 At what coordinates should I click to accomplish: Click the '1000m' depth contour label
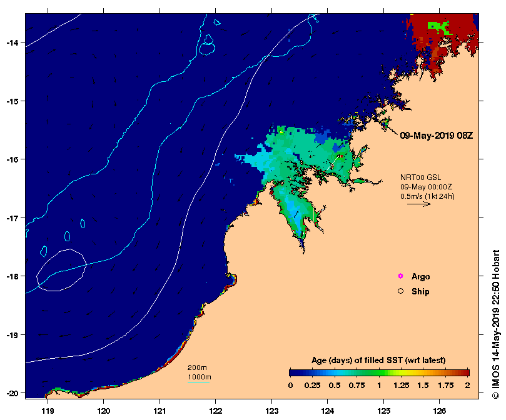[x=200, y=377]
